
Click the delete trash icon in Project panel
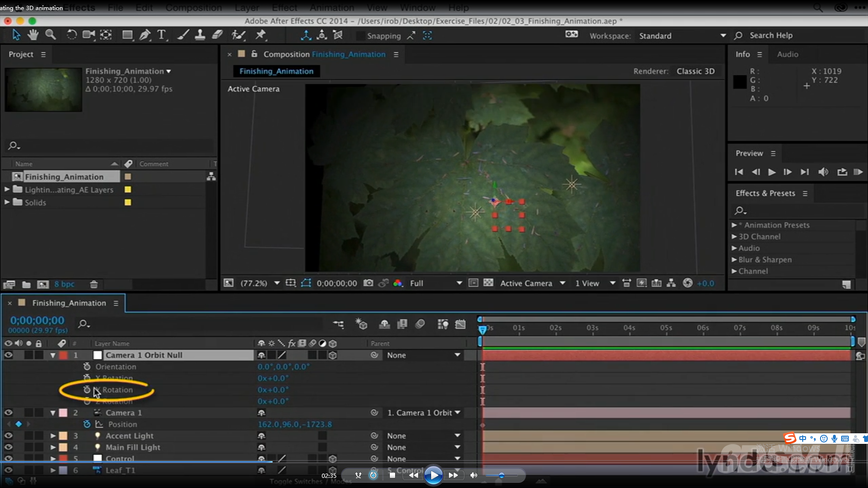pos(94,285)
